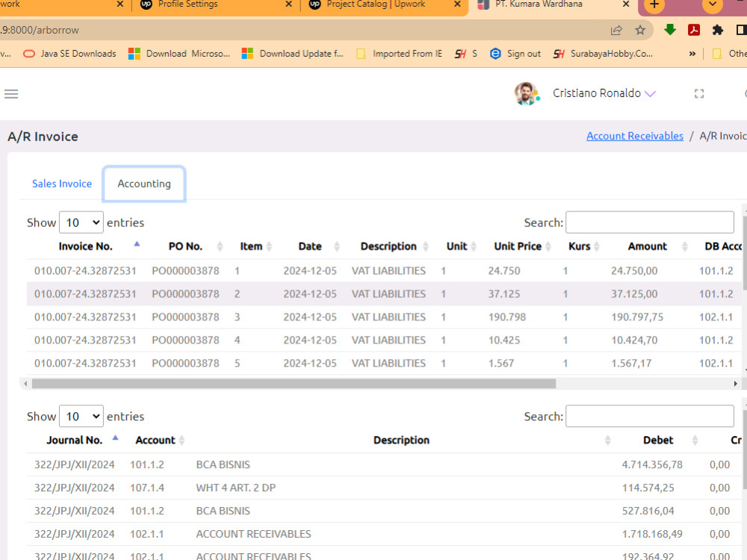Open Java SE Downloads bookmark
The height and width of the screenshot is (560, 747).
coord(69,54)
